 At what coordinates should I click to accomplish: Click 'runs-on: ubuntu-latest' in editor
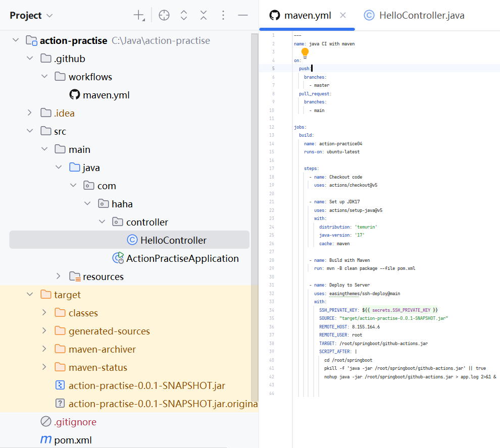(332, 152)
